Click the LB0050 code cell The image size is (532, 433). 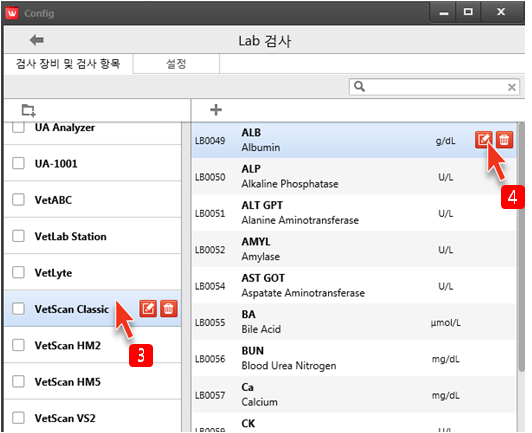click(x=210, y=177)
